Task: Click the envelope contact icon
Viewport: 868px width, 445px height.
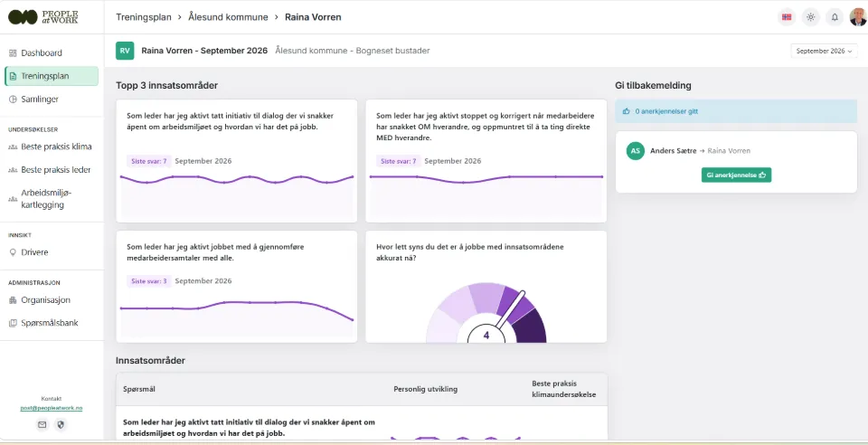Action: point(42,424)
